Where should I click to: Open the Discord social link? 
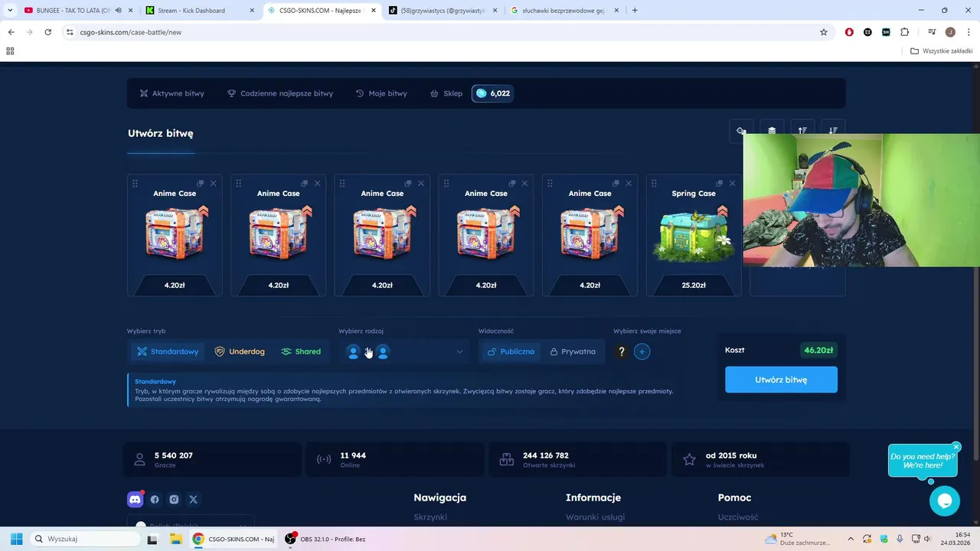pyautogui.click(x=135, y=499)
